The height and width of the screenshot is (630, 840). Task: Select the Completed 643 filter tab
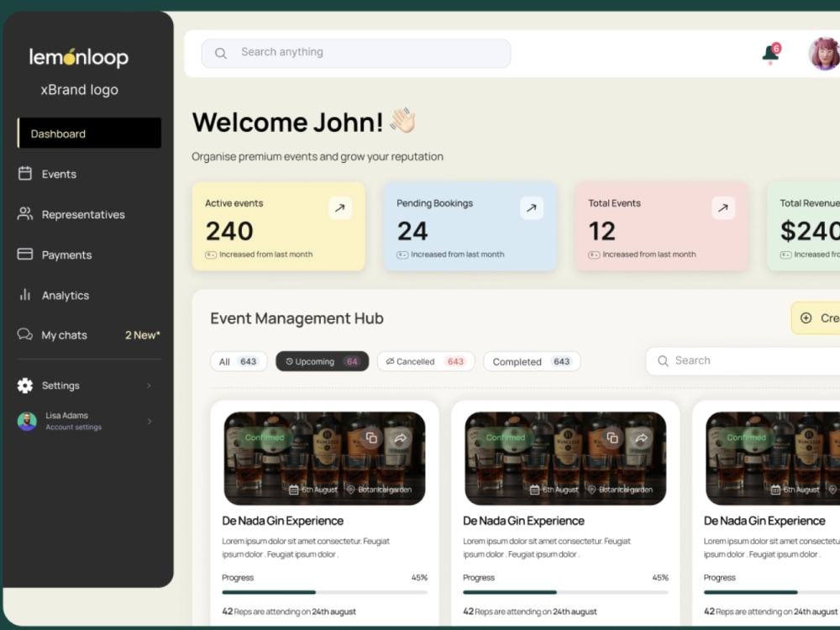point(532,361)
